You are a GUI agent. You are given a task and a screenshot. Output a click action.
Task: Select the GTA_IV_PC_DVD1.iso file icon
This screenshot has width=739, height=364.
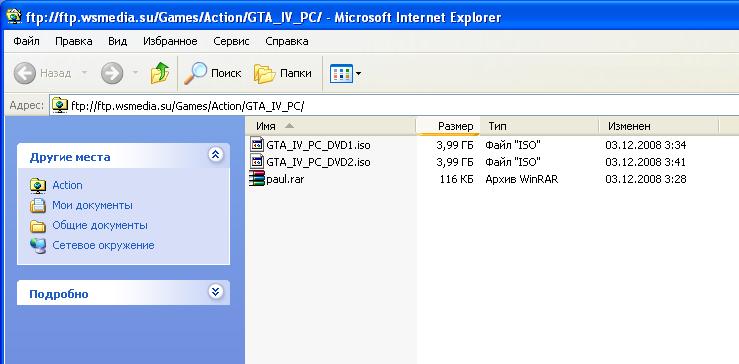click(x=257, y=144)
